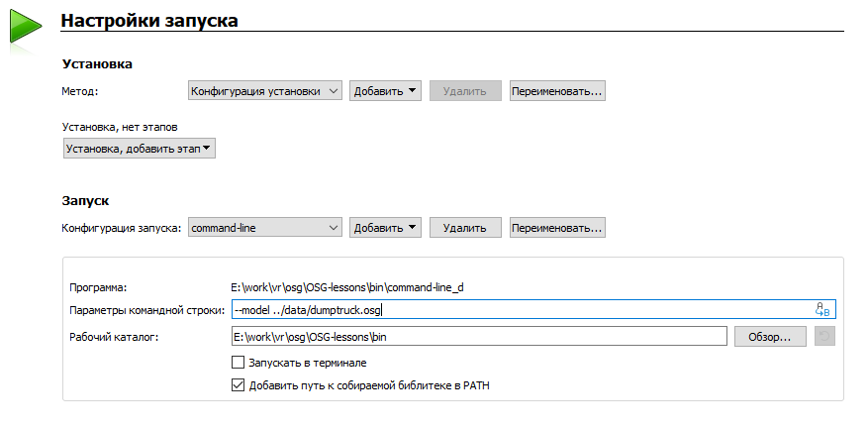Click 'Удалить' in the Установка section
868x429 pixels.
(465, 91)
